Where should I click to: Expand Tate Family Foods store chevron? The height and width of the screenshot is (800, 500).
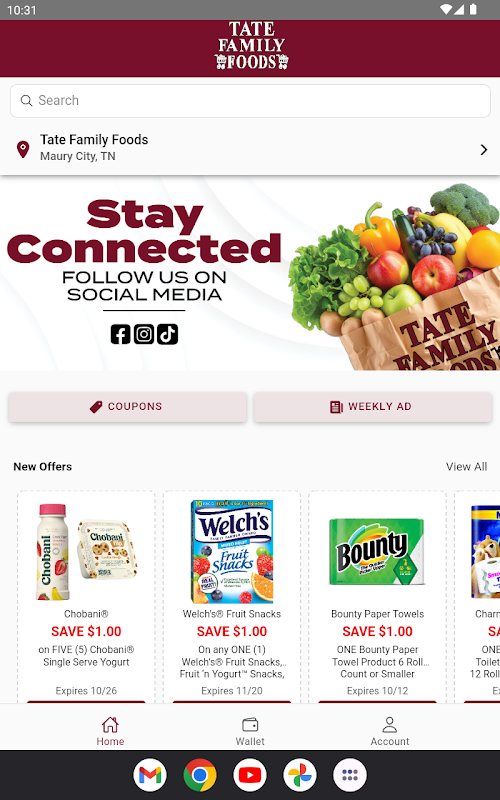point(483,149)
